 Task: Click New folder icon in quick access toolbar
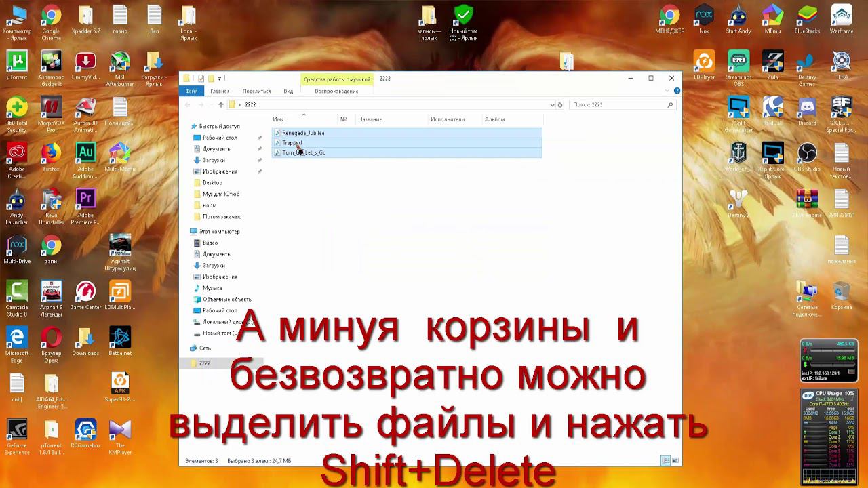tap(211, 79)
